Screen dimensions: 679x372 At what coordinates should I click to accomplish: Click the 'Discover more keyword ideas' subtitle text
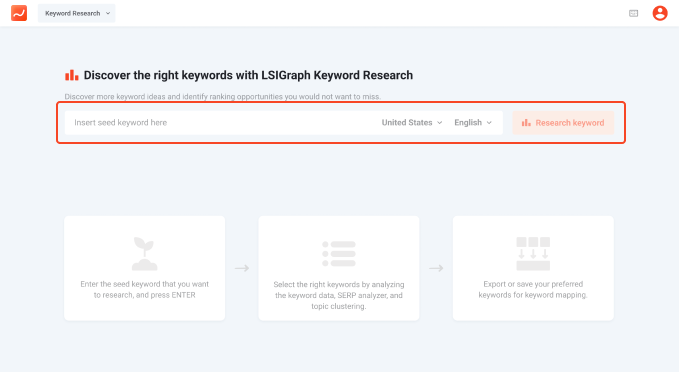tap(223, 97)
